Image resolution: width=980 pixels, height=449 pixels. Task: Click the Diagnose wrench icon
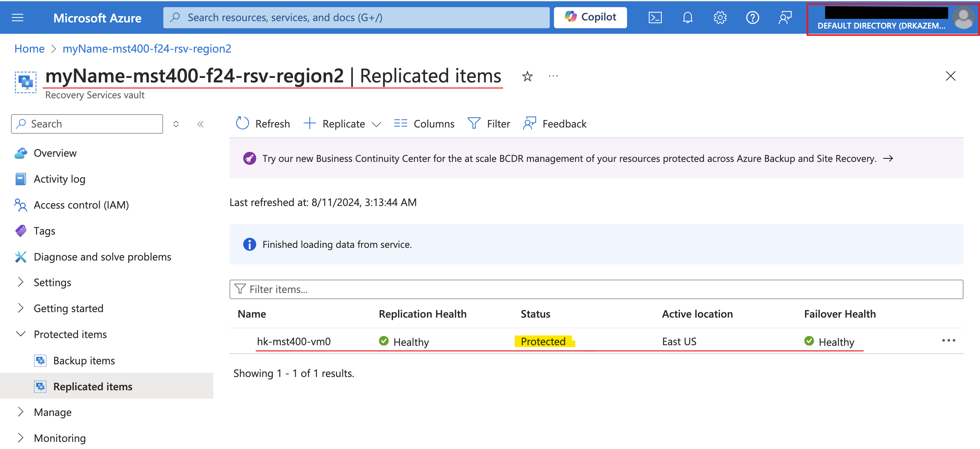coord(20,257)
